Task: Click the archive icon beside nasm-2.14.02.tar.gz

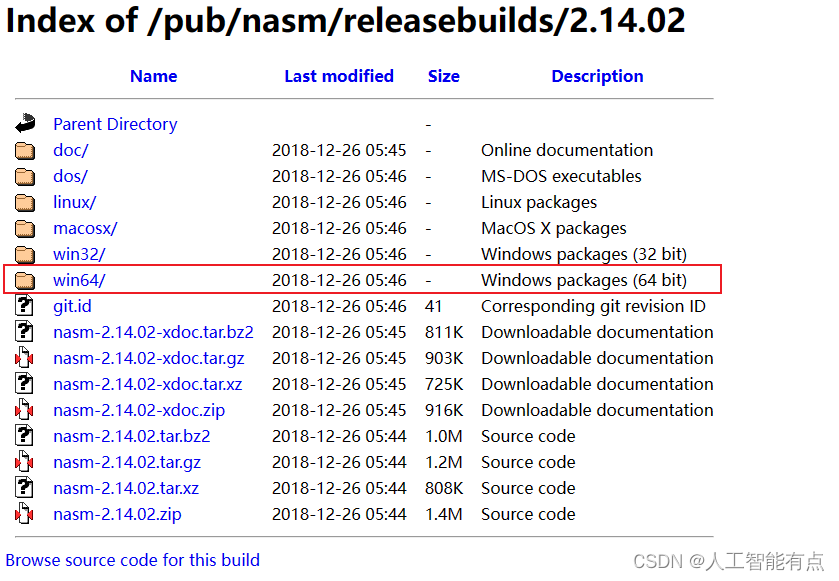Action: [x=24, y=462]
